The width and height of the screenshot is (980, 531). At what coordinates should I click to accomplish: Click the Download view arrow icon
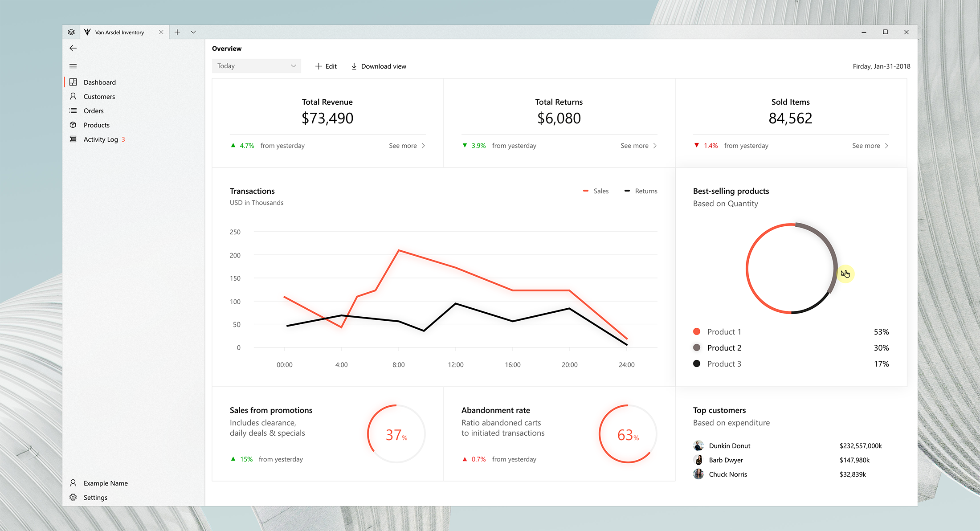tap(354, 66)
